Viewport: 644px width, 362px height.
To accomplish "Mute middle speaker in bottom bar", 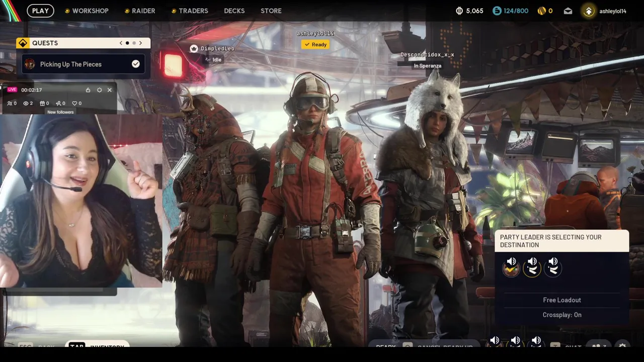I will point(516,340).
